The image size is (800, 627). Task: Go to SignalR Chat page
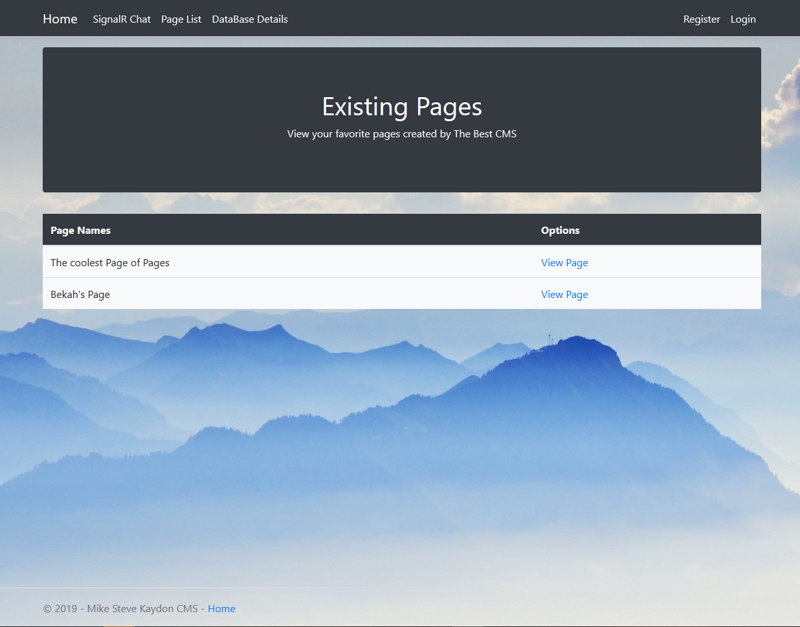[121, 19]
